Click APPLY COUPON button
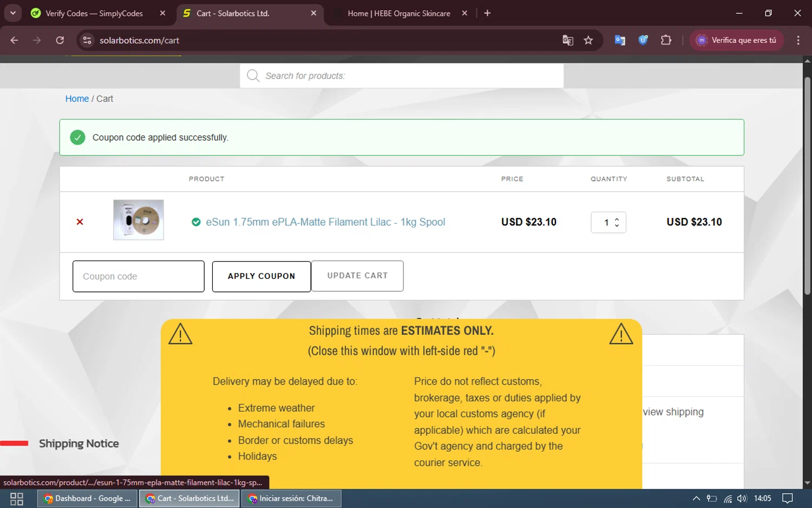The width and height of the screenshot is (812, 508). click(261, 276)
